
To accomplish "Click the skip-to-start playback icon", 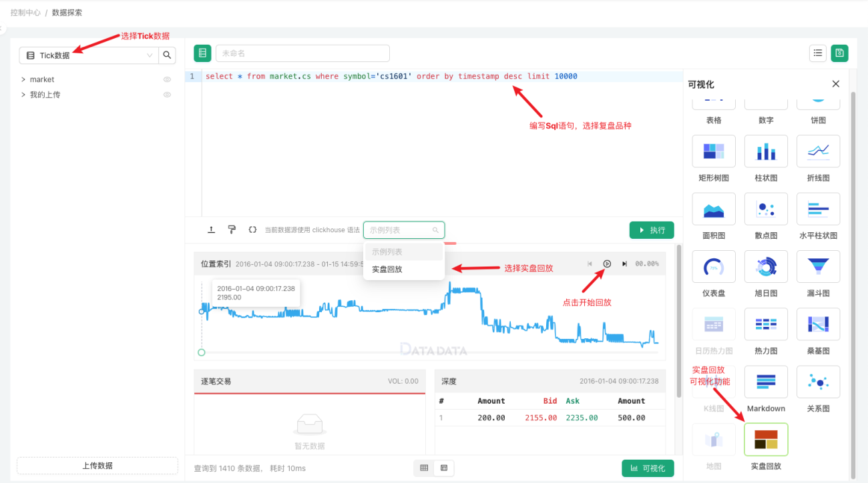I will pos(590,264).
